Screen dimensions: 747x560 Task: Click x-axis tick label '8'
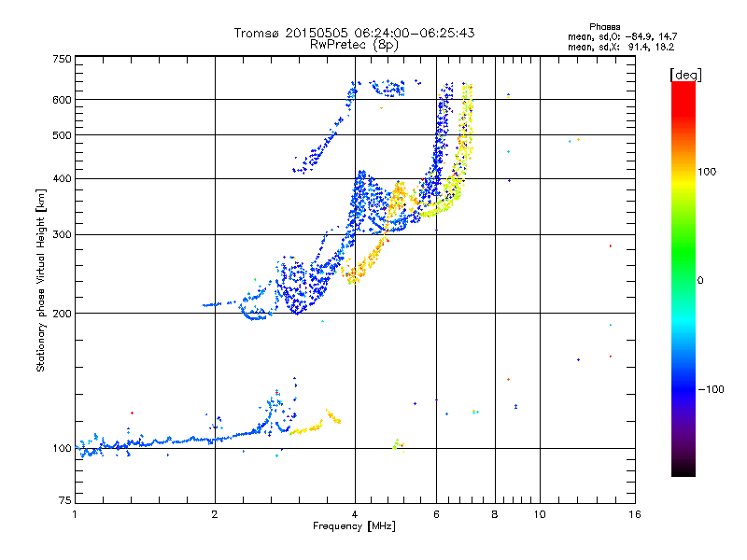coord(495,514)
